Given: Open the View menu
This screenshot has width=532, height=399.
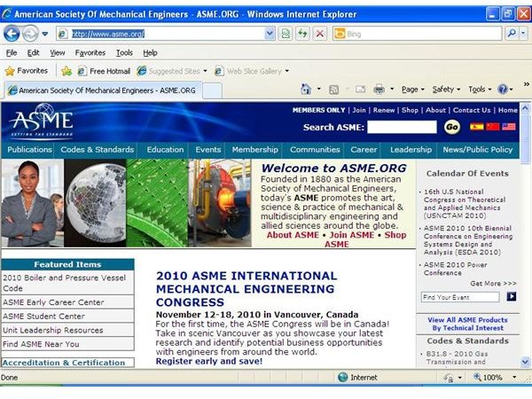Looking at the screenshot, I should (58, 53).
